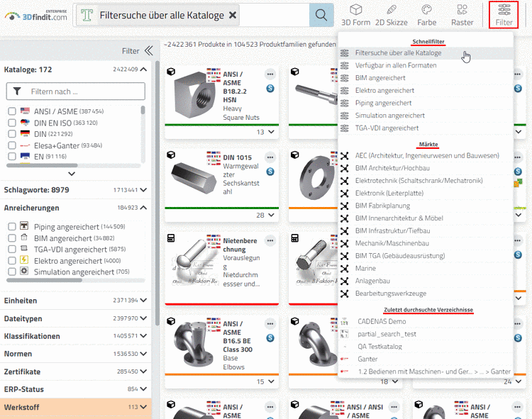
Task: Select Verfügbar in allen Formaten quick filter
Action: (x=426, y=65)
